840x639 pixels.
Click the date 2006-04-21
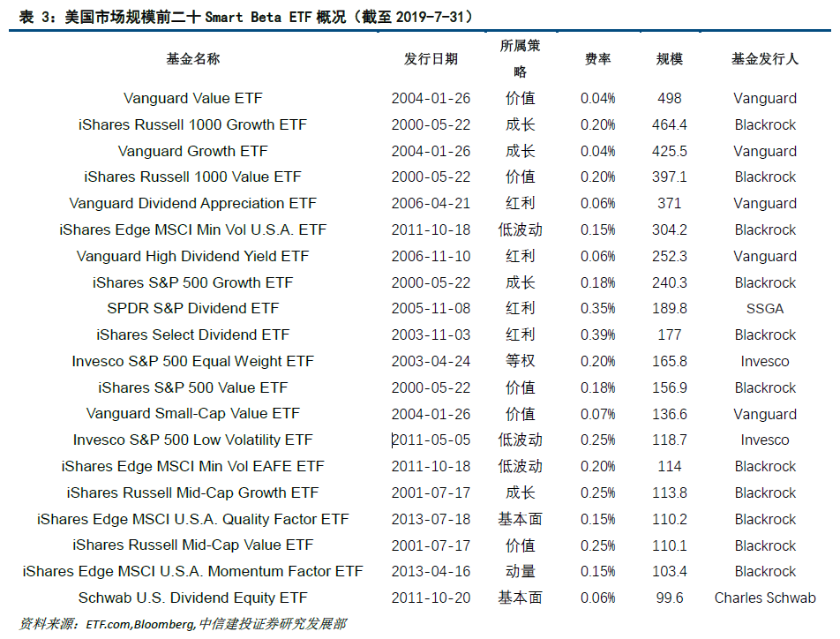431,203
